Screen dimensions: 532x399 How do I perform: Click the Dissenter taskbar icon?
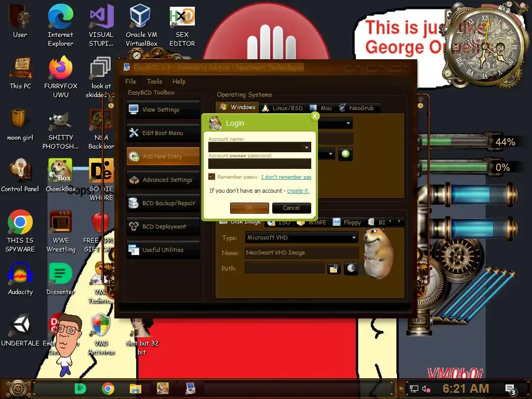tap(81, 388)
